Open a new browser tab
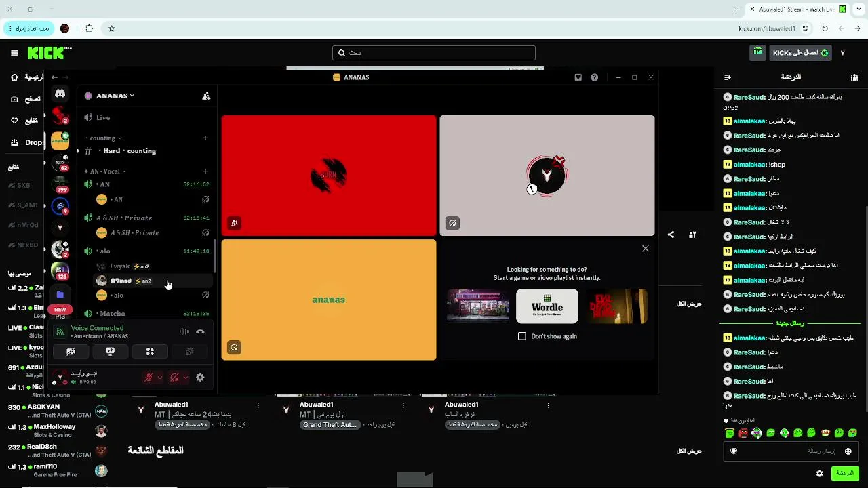This screenshot has width=868, height=488. (x=736, y=9)
